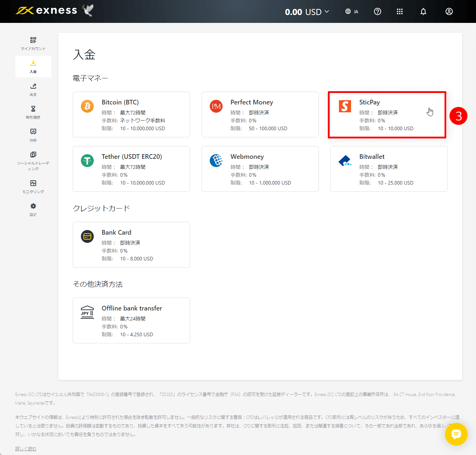Open the JA language selector

351,11
